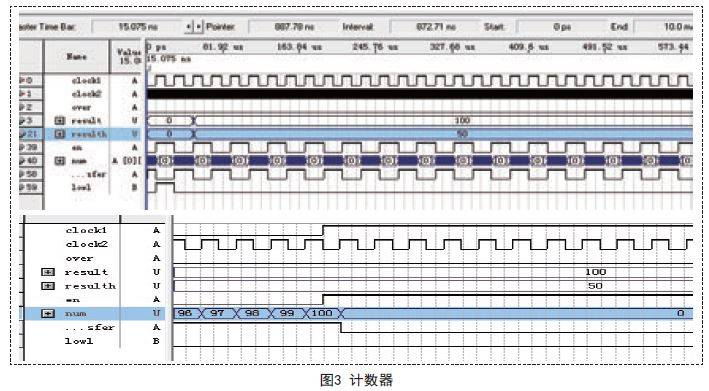Select clock2 signal in upper waveform list
Viewport: 709px width, 391px height.
click(x=86, y=94)
